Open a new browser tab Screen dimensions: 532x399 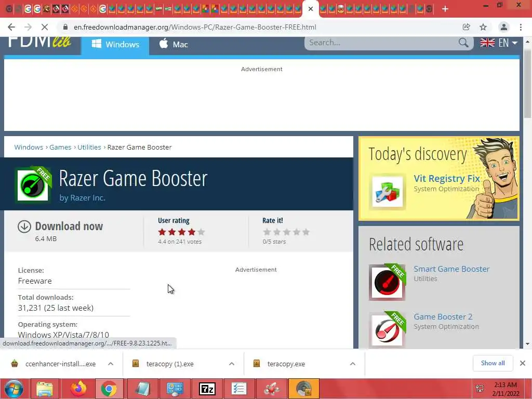click(x=445, y=9)
